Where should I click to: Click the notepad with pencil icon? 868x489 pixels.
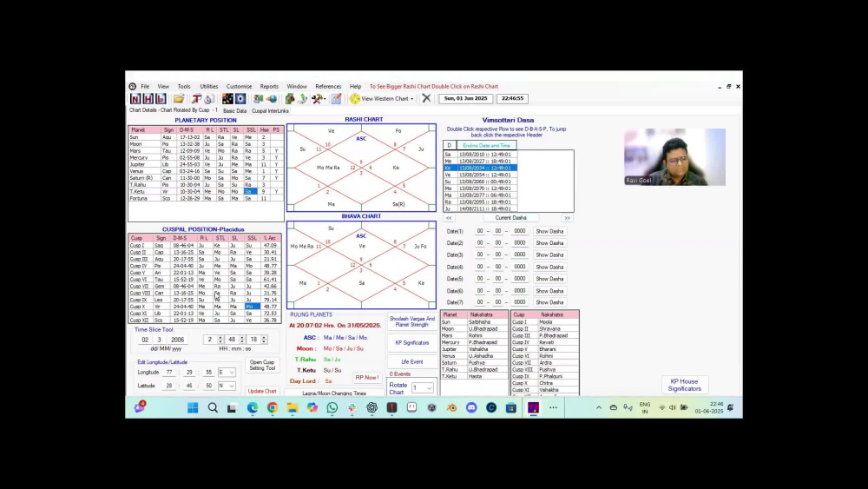pos(336,98)
